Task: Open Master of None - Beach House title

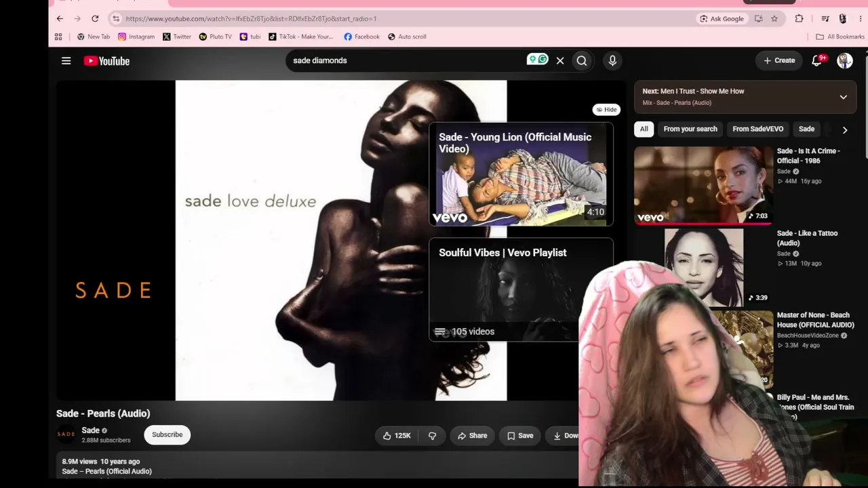Action: [x=815, y=320]
